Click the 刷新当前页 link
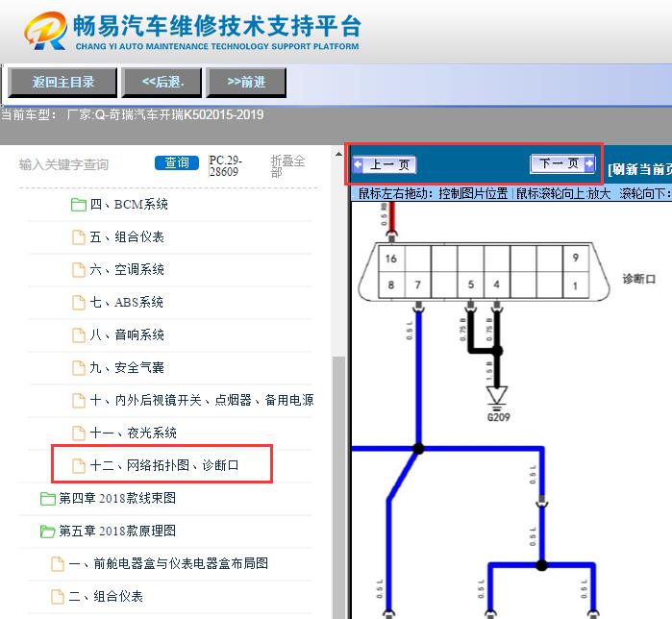This screenshot has width=672, height=619. click(639, 169)
